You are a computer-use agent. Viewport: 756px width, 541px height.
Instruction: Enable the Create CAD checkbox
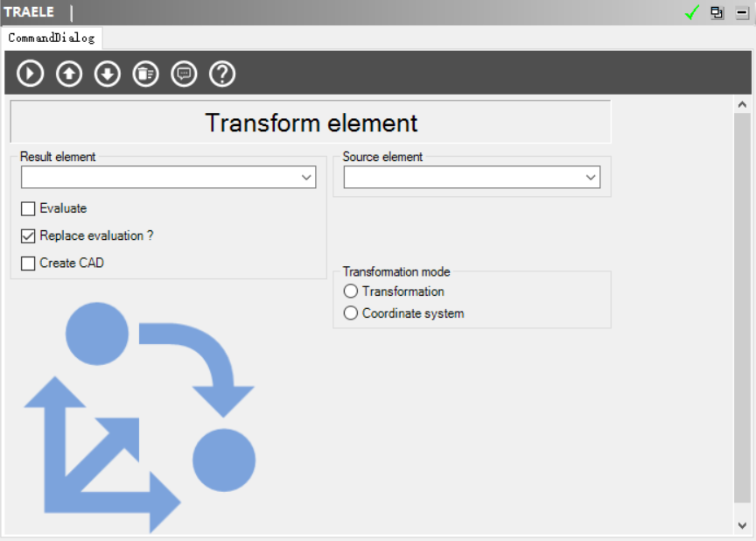point(29,263)
